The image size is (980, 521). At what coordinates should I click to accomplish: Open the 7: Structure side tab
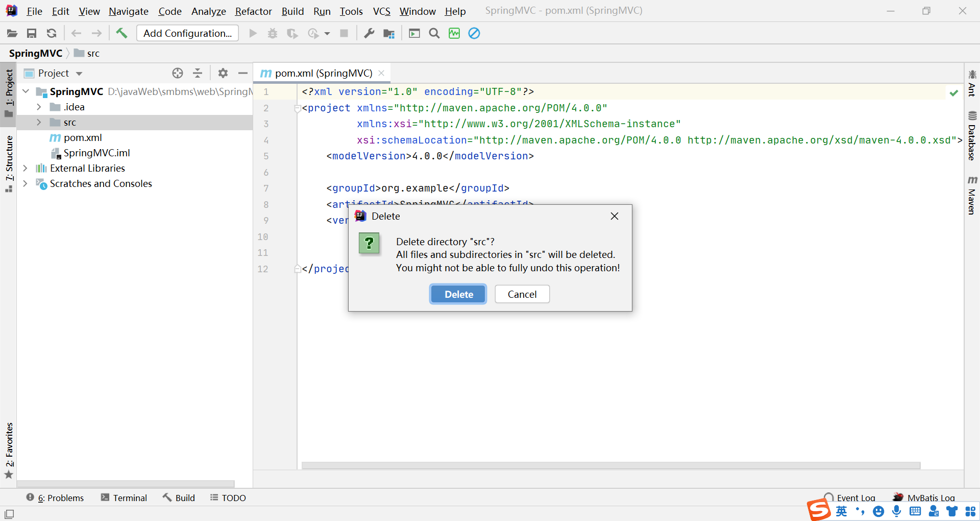tap(9, 164)
